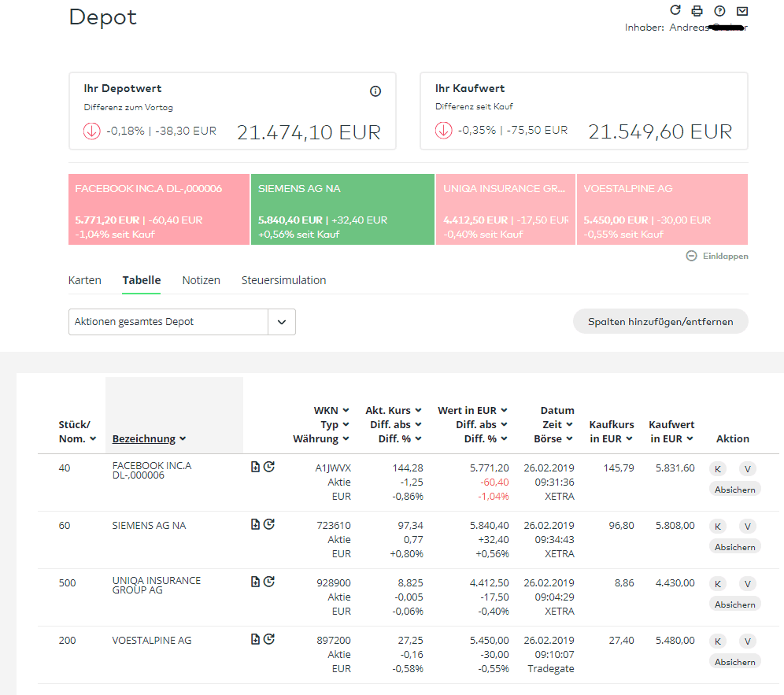Click Absichern for Uniqa row
The width and height of the screenshot is (784, 695).
click(x=735, y=604)
